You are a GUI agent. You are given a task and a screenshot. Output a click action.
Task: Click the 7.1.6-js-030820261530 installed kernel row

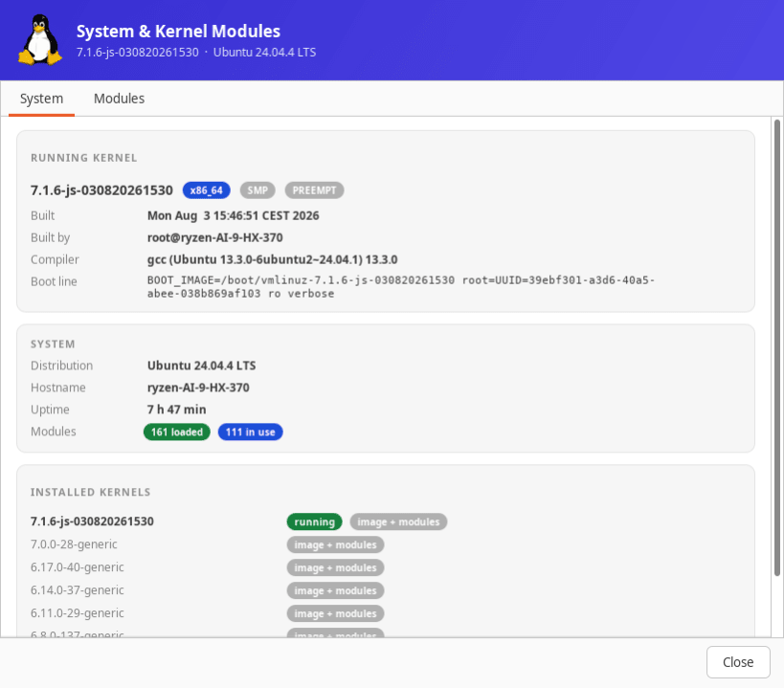(92, 522)
